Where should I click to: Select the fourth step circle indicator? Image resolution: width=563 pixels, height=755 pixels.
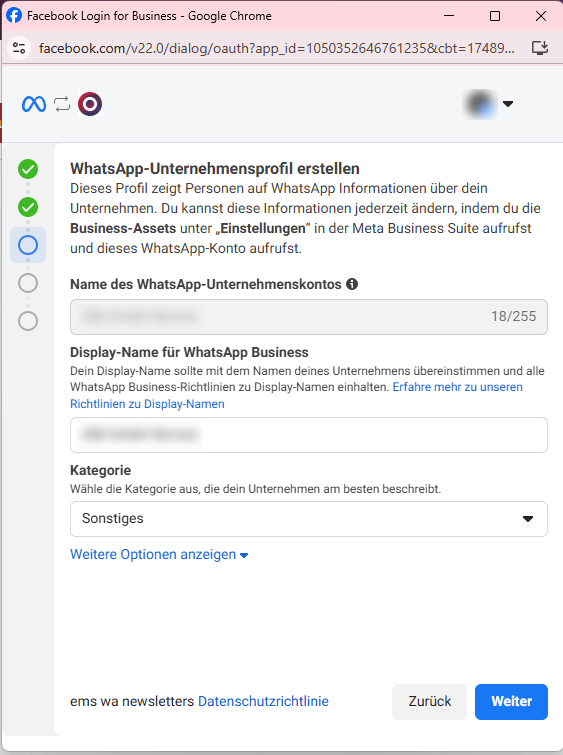[x=28, y=283]
